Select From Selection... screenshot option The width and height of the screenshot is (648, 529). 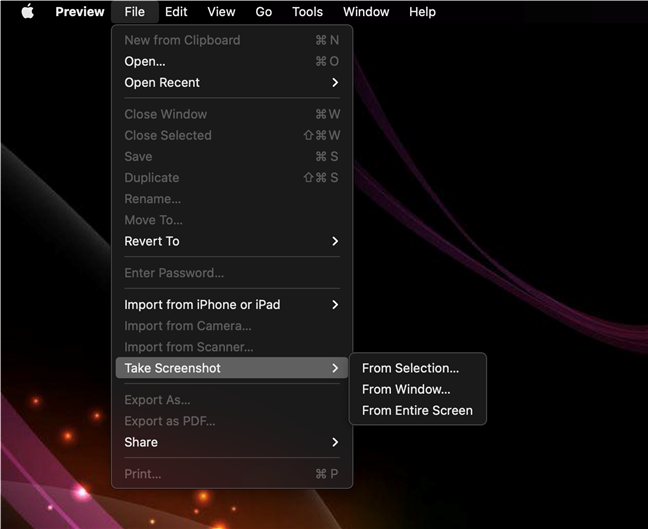pyautogui.click(x=418, y=368)
